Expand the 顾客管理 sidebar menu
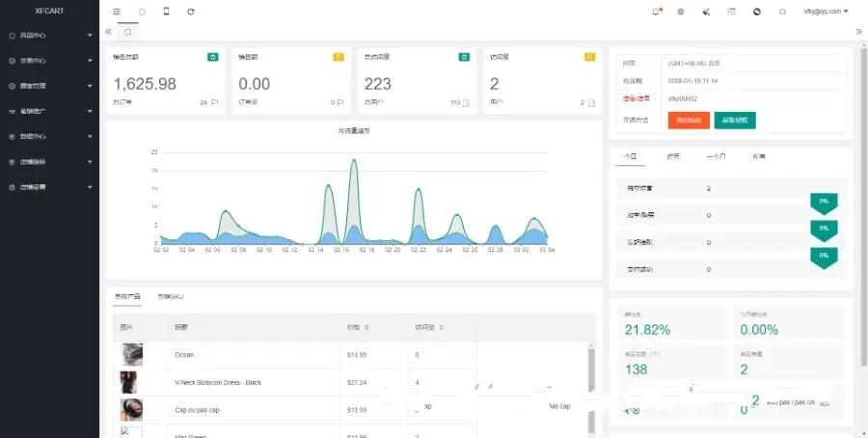 click(x=50, y=86)
